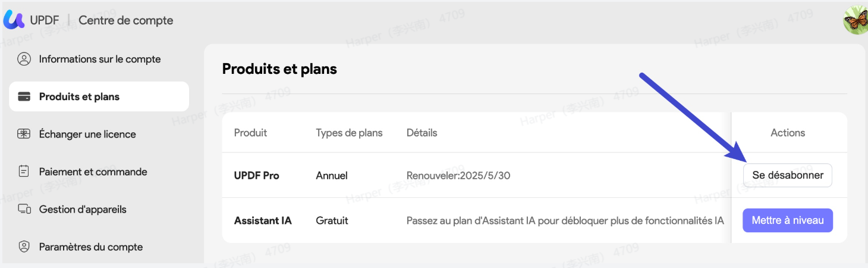
Task: Click the Produits et plans card icon
Action: tap(24, 96)
